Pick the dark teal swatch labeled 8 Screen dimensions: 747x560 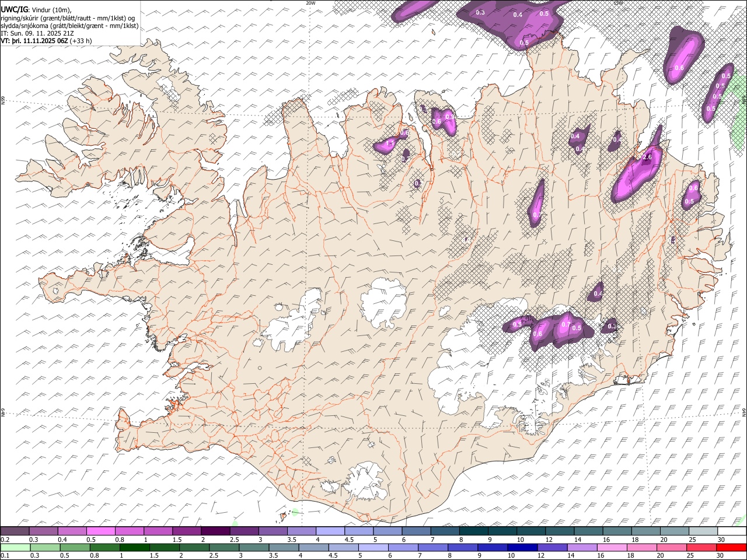(x=473, y=531)
